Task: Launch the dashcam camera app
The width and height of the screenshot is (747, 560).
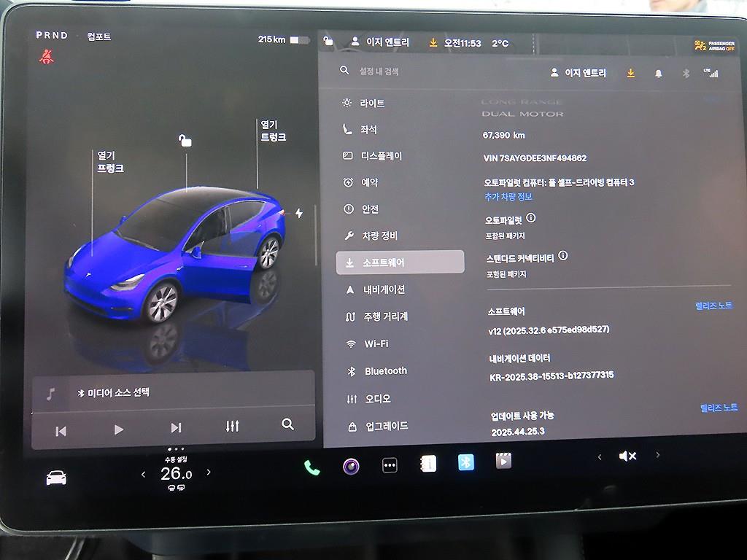Action: point(351,466)
